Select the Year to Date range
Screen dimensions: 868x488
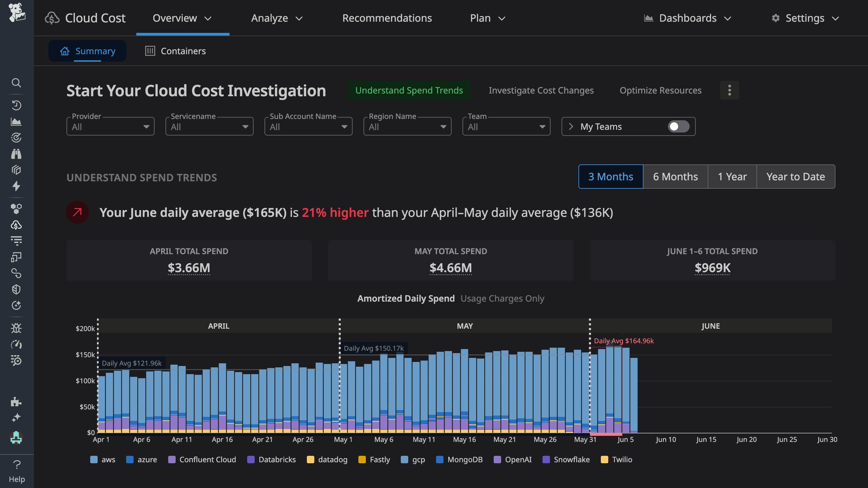796,177
